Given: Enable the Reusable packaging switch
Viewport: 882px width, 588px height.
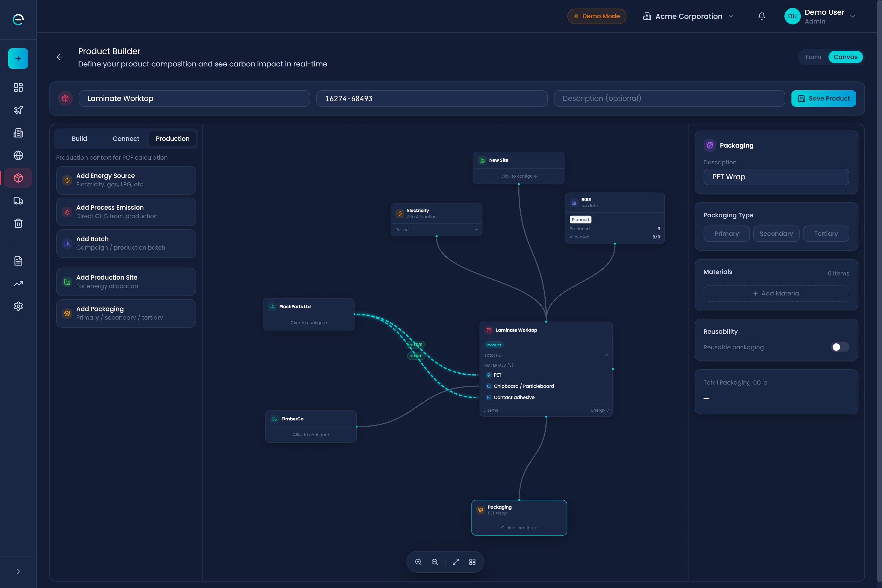Looking at the screenshot, I should click(x=839, y=347).
